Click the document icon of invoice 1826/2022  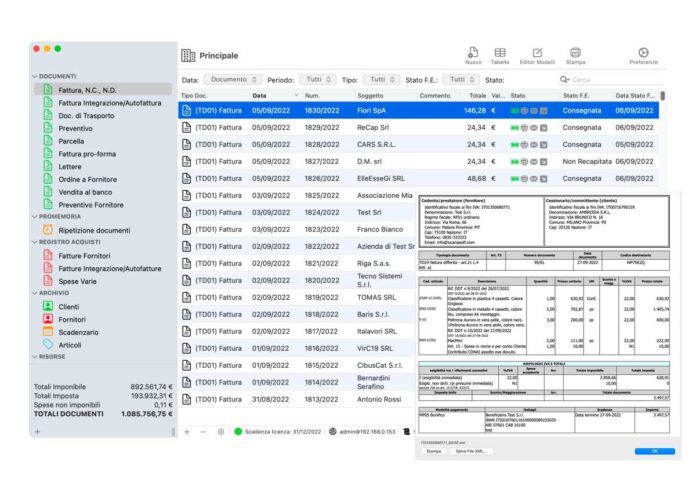(x=186, y=178)
